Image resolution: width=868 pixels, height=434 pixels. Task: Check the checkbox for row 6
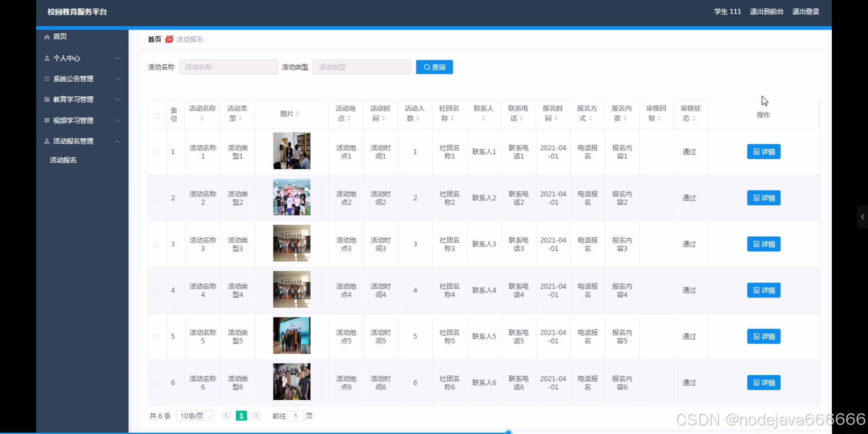click(157, 383)
